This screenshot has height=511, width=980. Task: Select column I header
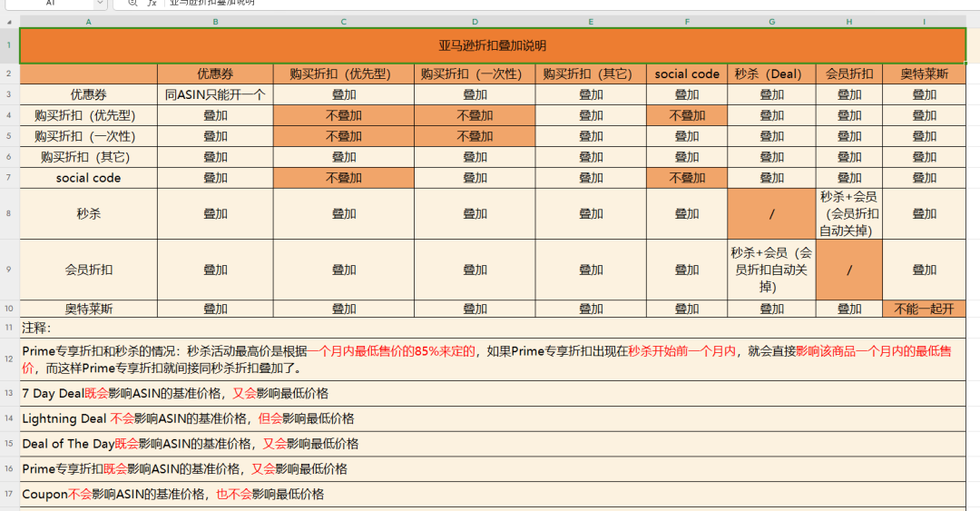[x=924, y=20]
